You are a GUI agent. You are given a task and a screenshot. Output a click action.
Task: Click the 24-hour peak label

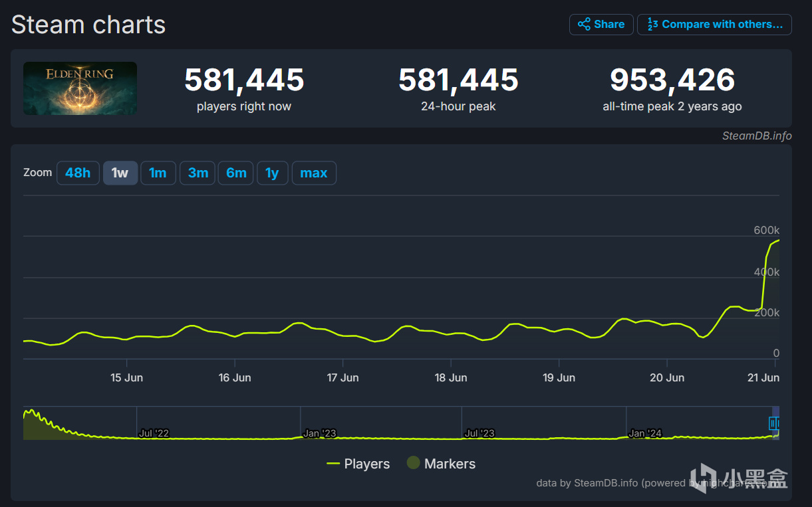458,106
